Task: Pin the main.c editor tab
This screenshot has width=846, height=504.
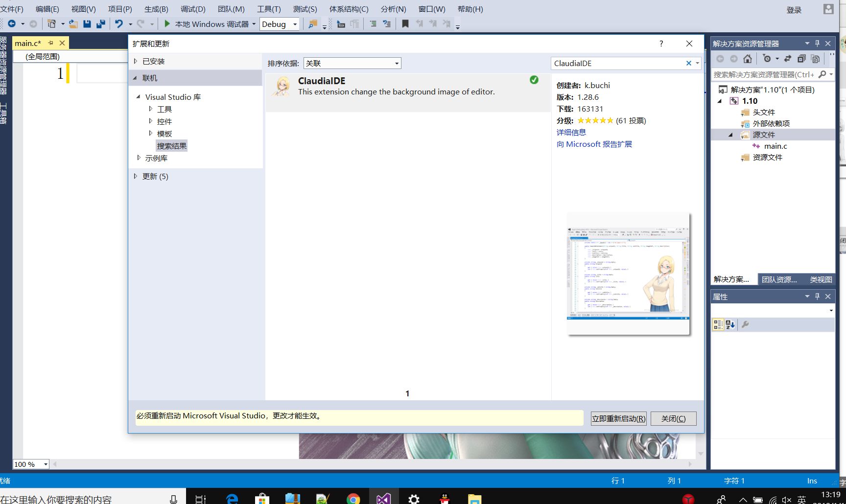Action: pyautogui.click(x=51, y=43)
